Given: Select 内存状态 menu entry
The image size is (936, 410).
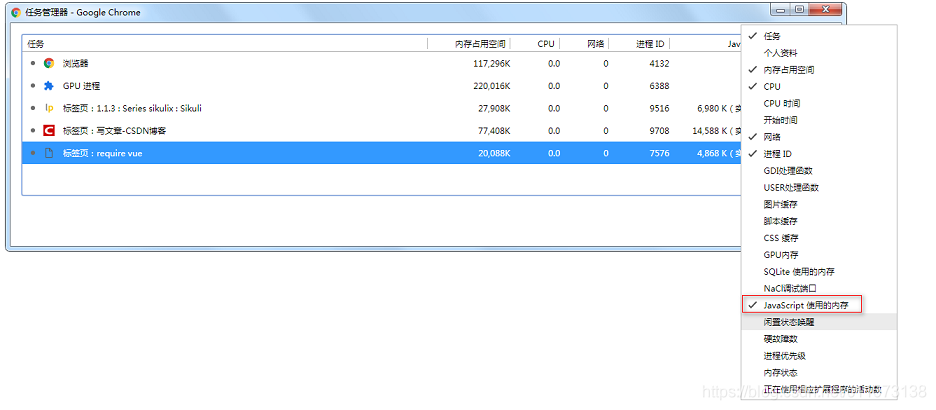Looking at the screenshot, I should tap(819, 372).
